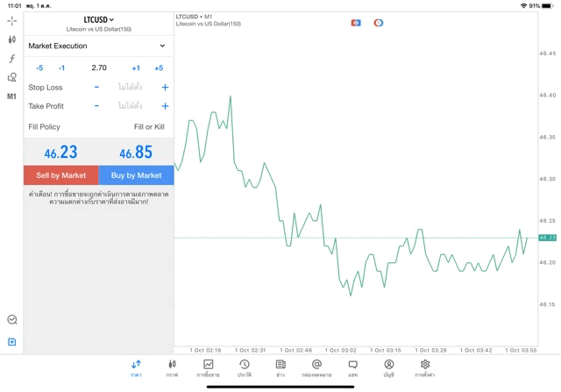Open chart type candlestick icon in sidebar
This screenshot has height=392, width=561.
[x=11, y=39]
